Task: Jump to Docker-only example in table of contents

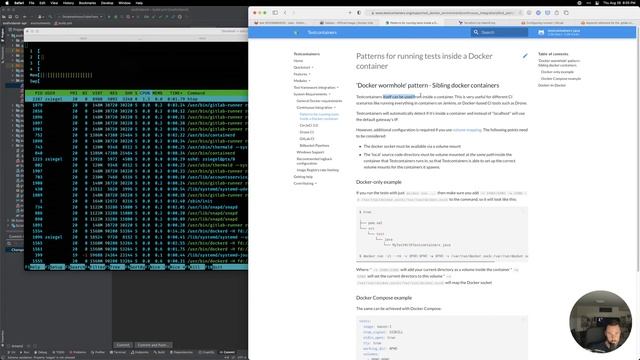Action: coord(557,72)
